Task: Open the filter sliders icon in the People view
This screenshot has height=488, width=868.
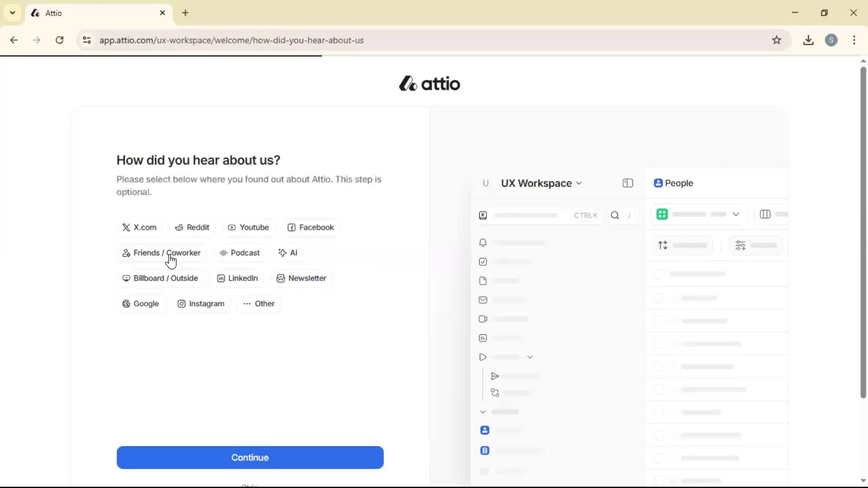Action: point(741,245)
